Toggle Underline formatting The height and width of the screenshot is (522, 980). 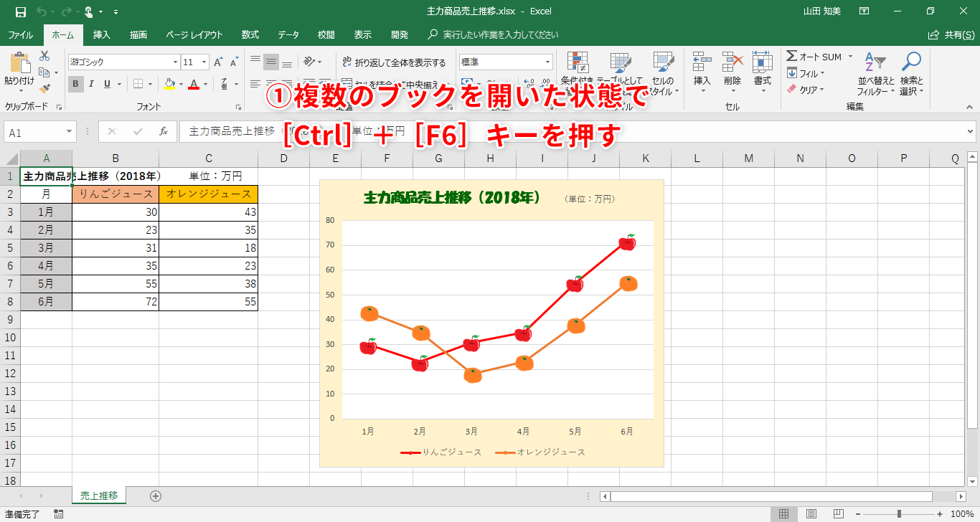(107, 84)
